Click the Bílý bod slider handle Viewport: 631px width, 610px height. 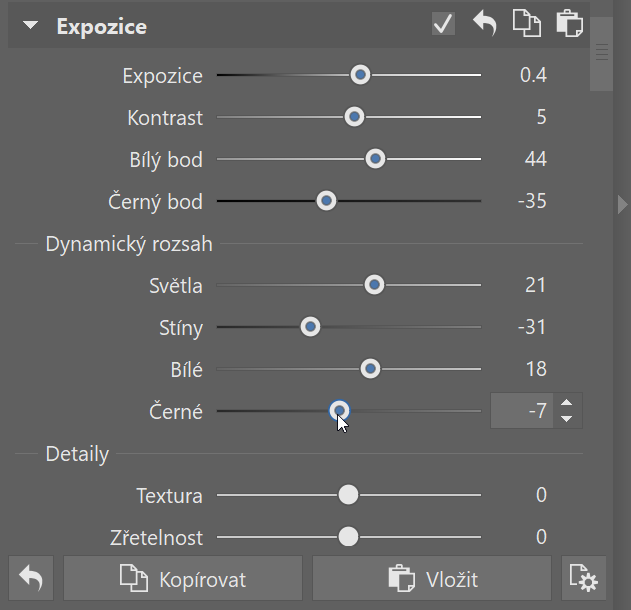[375, 159]
